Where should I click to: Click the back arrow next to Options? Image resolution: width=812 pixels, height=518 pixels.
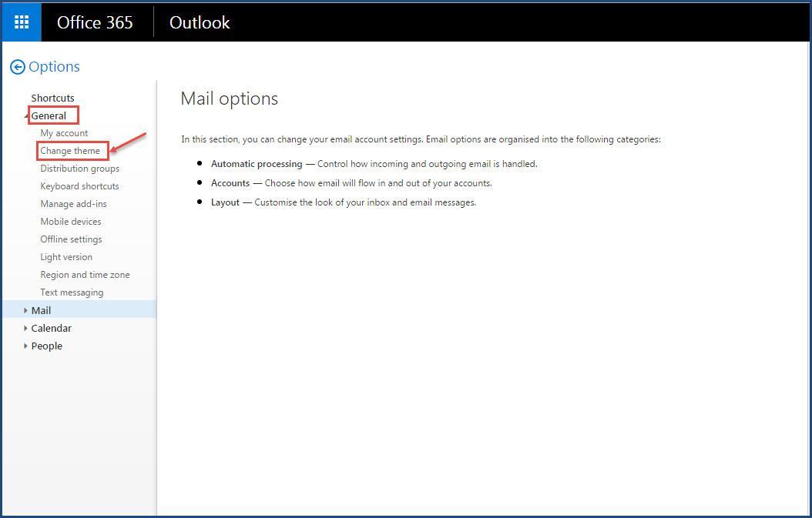pyautogui.click(x=16, y=67)
